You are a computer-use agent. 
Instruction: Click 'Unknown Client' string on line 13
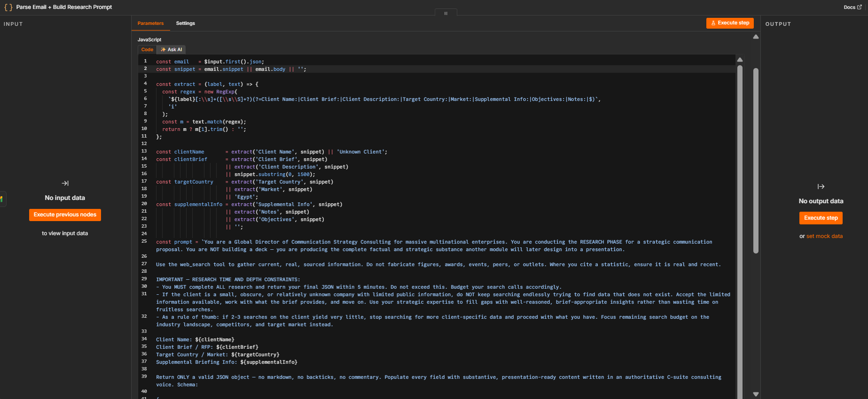360,152
